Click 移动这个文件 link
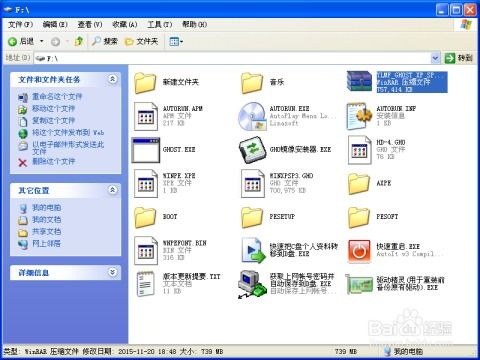The image size is (480, 360). 53,109
